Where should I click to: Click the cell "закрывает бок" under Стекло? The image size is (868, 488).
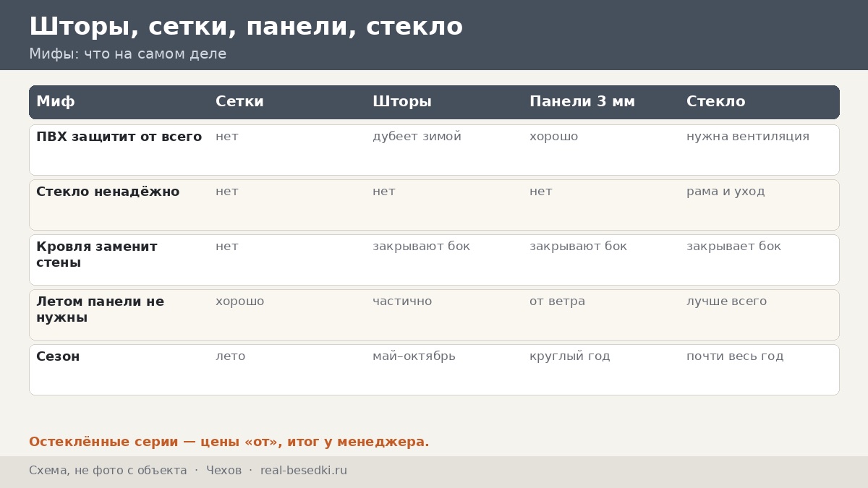[733, 247]
